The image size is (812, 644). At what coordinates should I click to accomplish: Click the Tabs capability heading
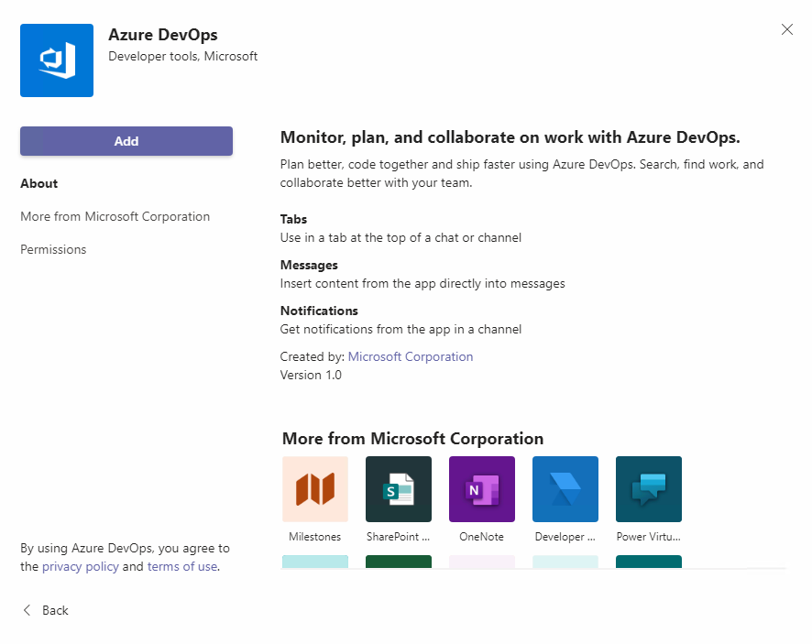[x=293, y=219]
